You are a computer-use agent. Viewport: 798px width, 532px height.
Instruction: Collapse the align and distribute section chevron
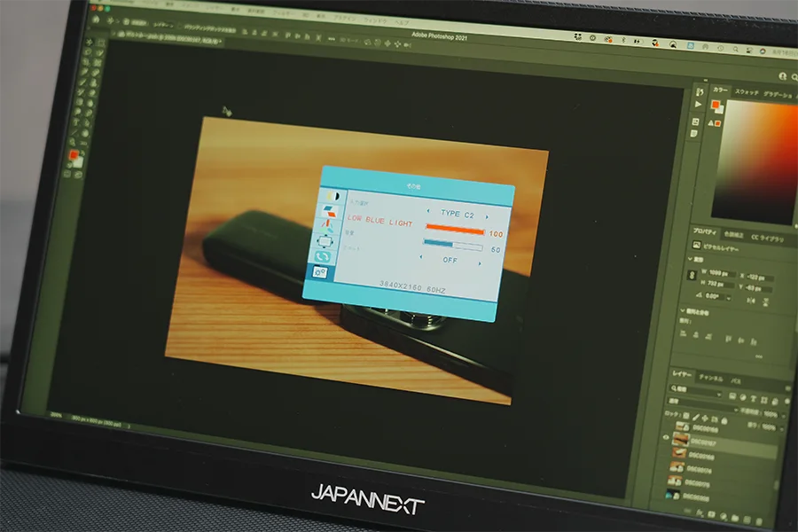[x=683, y=310]
